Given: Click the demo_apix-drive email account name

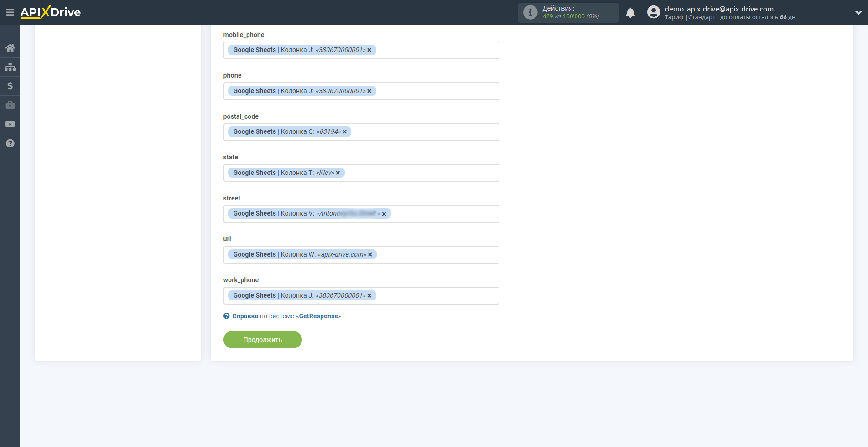Looking at the screenshot, I should tap(719, 9).
